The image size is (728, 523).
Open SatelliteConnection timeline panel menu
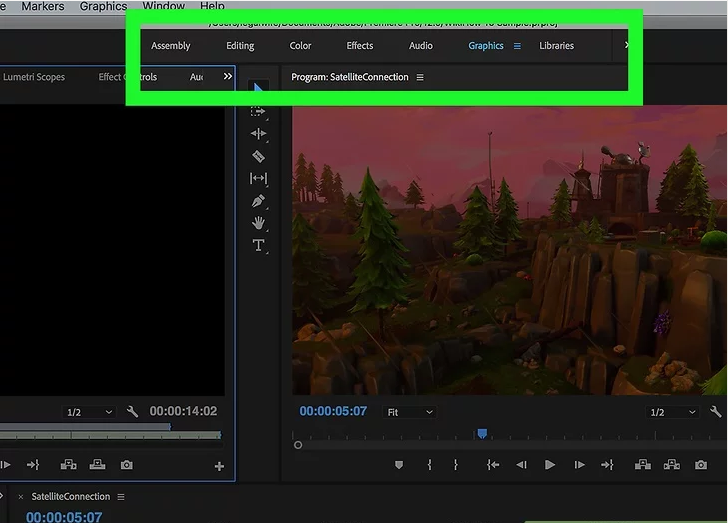[x=121, y=497]
